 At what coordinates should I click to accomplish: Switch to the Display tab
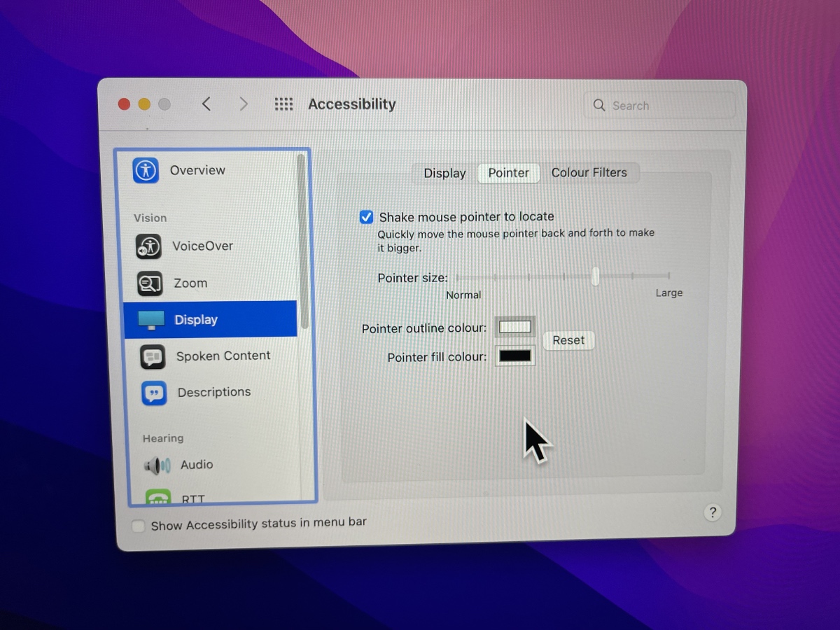tap(444, 174)
